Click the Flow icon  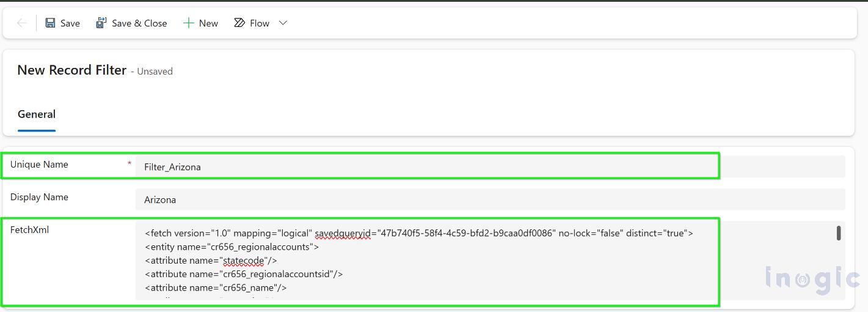click(x=239, y=23)
